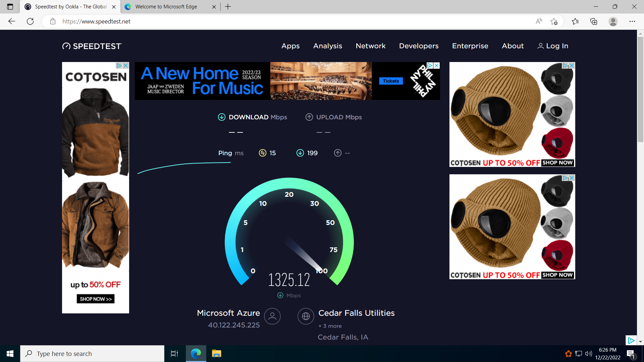Open a new browser tab
The image size is (644, 362).
[x=228, y=7]
